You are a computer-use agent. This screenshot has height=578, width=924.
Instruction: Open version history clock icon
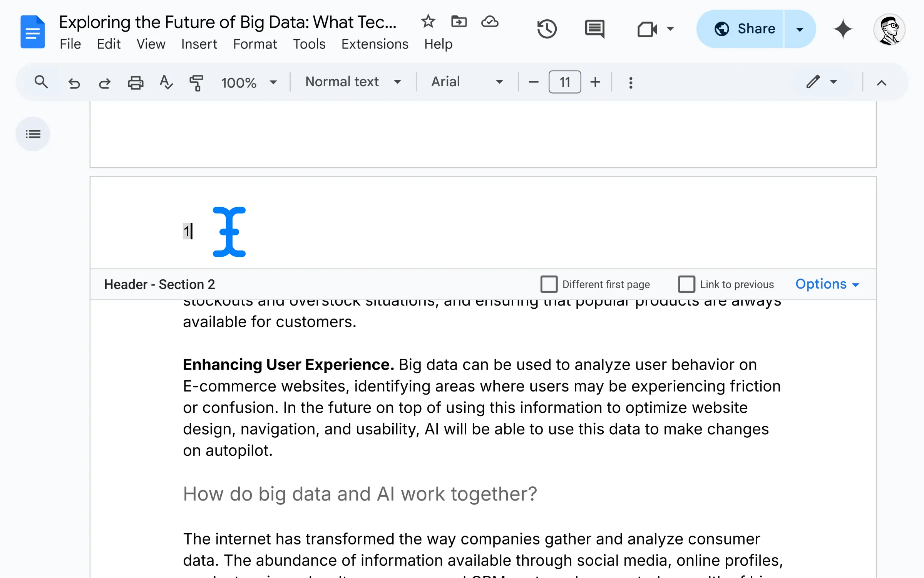(x=547, y=29)
